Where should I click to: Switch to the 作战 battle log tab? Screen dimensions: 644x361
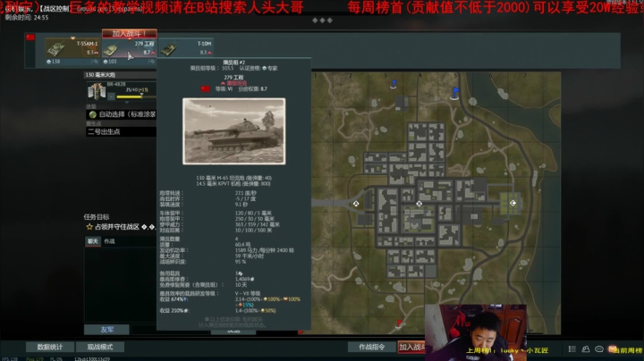[x=109, y=241]
